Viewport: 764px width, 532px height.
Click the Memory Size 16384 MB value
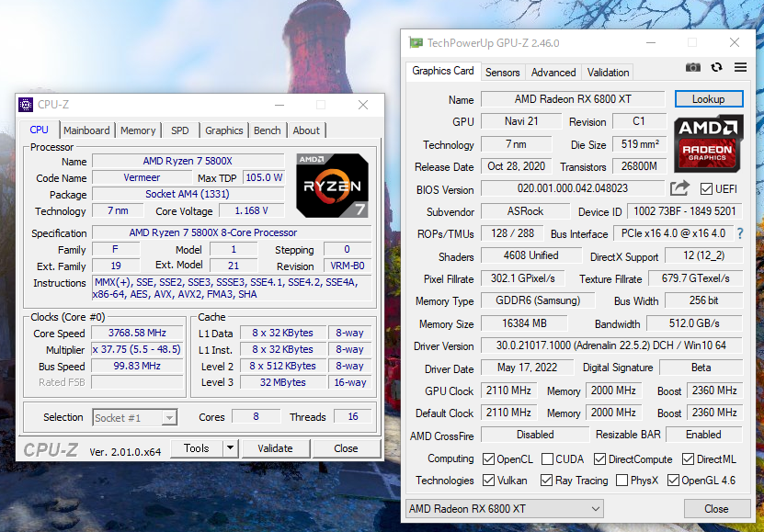(x=524, y=323)
